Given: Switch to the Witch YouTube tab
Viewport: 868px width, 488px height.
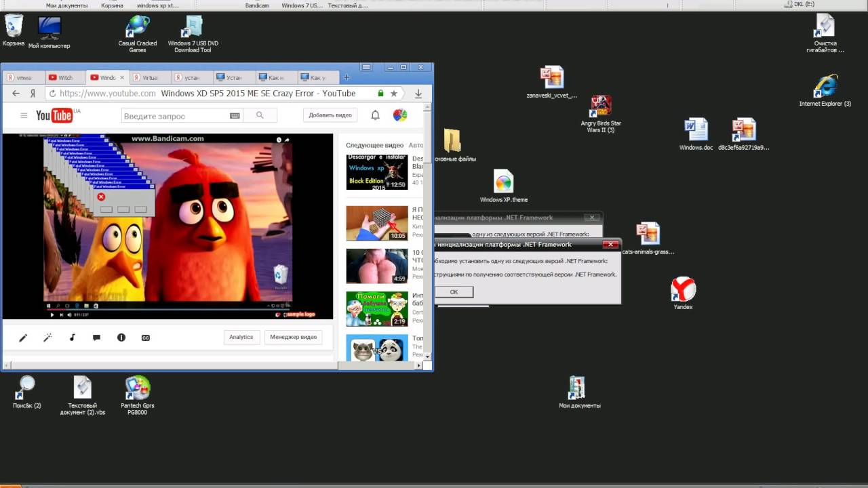Looking at the screenshot, I should (x=65, y=78).
